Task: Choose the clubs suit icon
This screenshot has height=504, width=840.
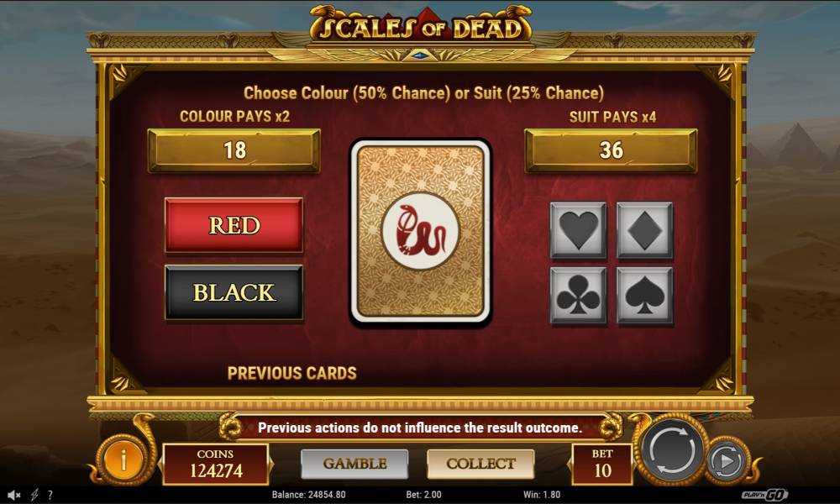Action: pos(578,296)
